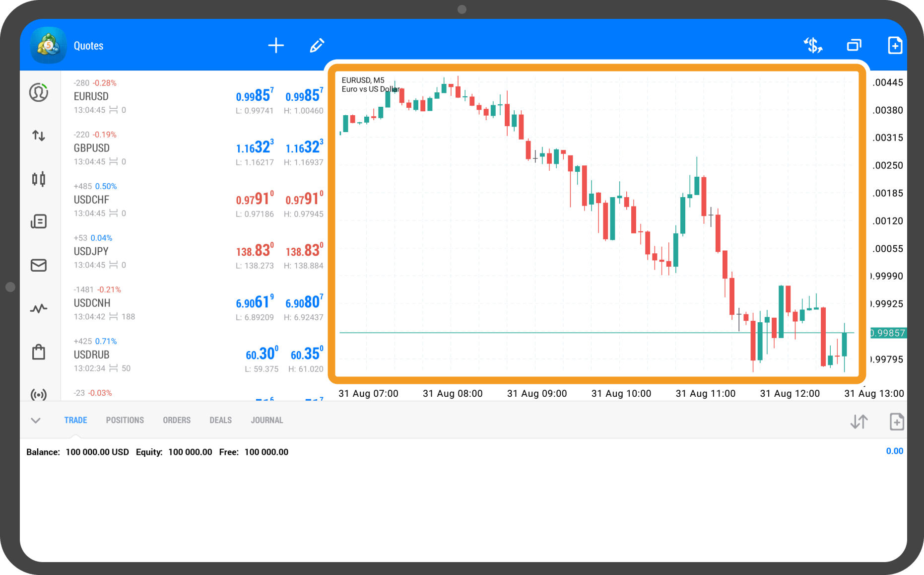Screen dimensions: 924x575
Task: Collapse the bottom trade panel chevron
Action: (x=36, y=421)
